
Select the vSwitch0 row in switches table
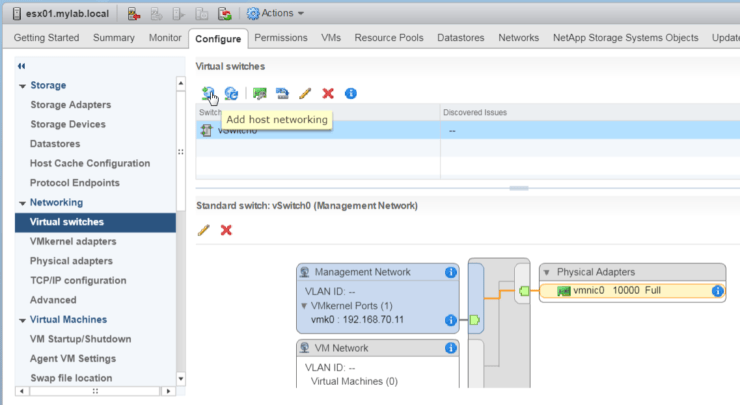point(318,131)
